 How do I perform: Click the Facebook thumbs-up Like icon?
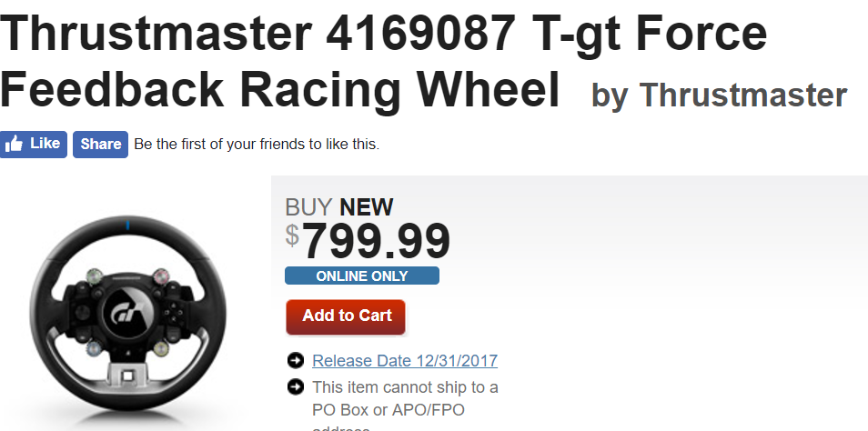point(14,145)
